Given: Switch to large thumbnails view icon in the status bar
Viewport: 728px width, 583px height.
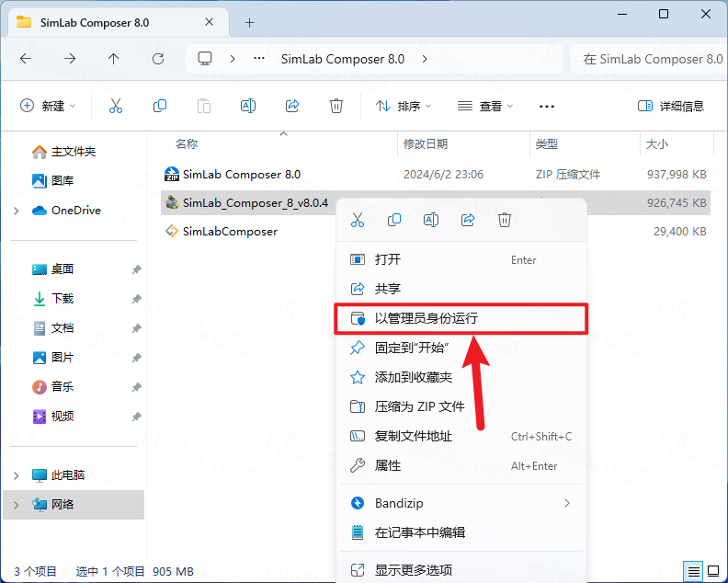Looking at the screenshot, I should 713,571.
